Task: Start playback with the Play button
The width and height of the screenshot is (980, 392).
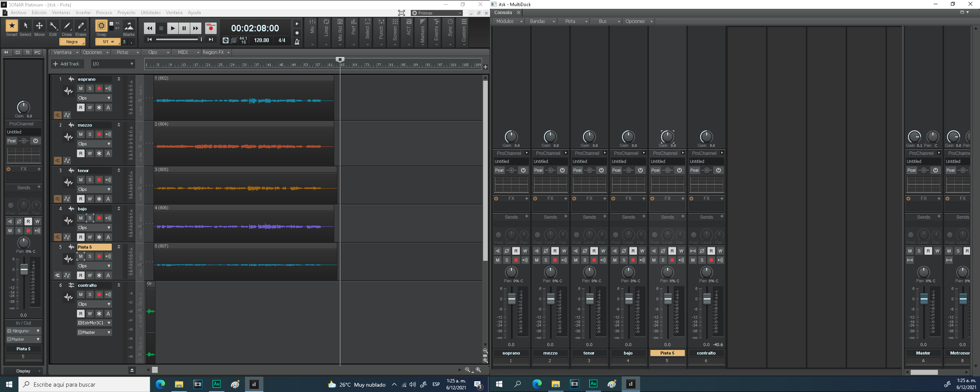Action: [173, 28]
